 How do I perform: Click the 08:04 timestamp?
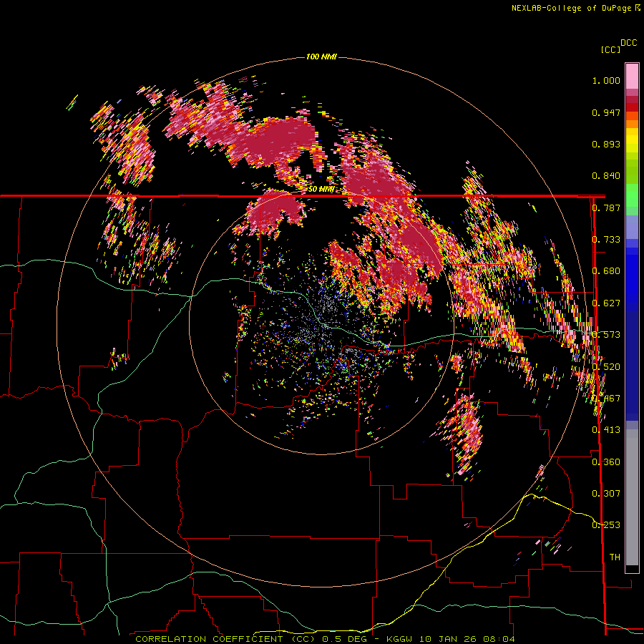[x=499, y=639]
